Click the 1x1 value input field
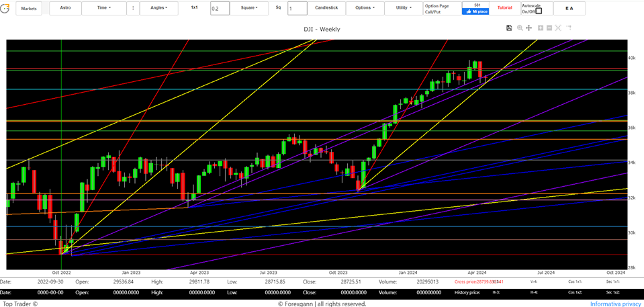Image resolution: width=644 pixels, height=307 pixels. [x=219, y=9]
